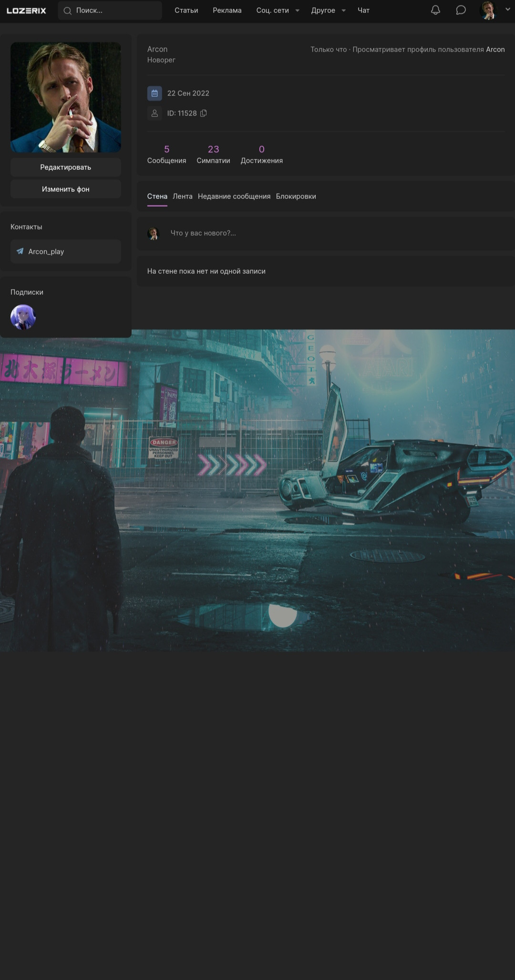Click the Поиск search field
This screenshot has width=515, height=980.
110,10
